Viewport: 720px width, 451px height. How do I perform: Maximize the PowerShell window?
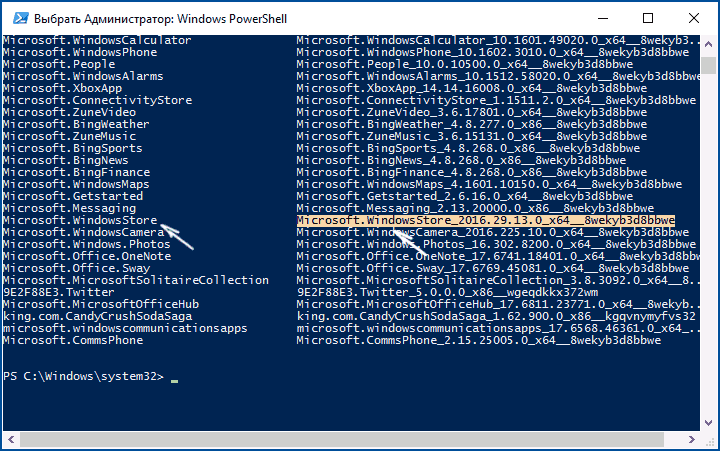point(647,18)
